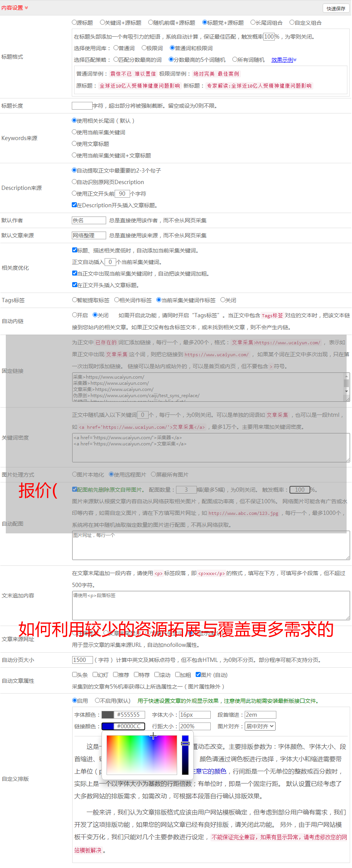Turn off Tags标签 with 关闭
The image size is (352, 868).
tap(223, 300)
